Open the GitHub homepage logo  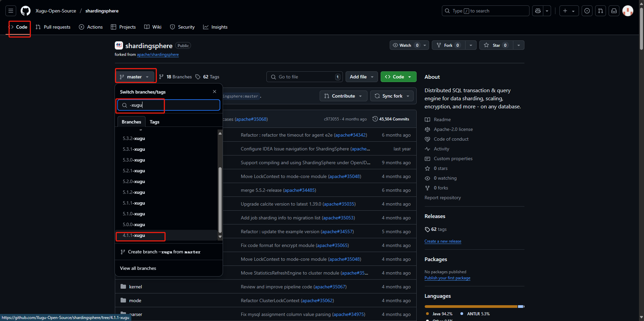[26, 11]
